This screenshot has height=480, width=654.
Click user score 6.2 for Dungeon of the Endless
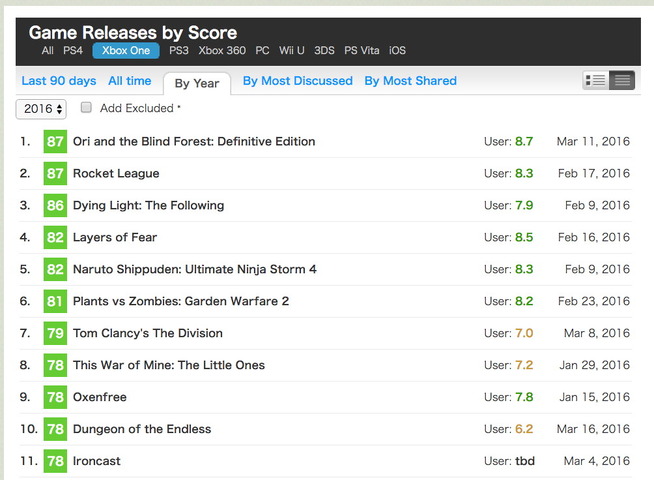click(x=524, y=429)
